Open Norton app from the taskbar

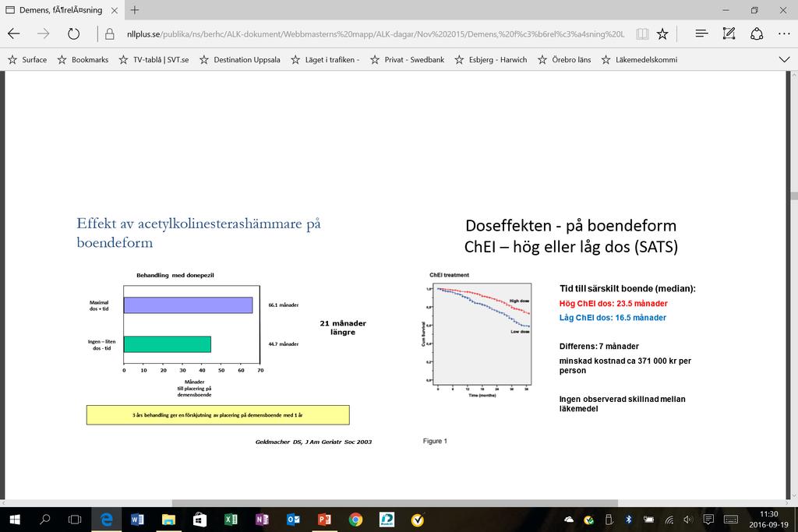[x=418, y=520]
